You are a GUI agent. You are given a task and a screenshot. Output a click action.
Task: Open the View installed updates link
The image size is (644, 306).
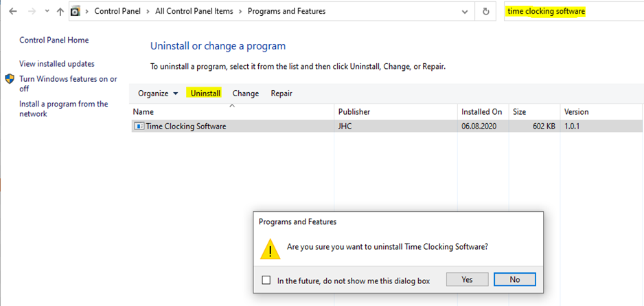(57, 64)
